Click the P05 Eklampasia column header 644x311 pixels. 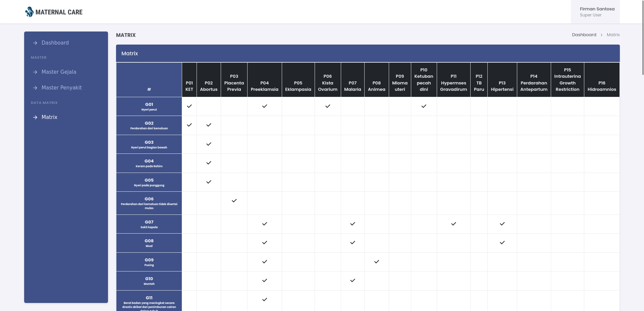(x=298, y=80)
